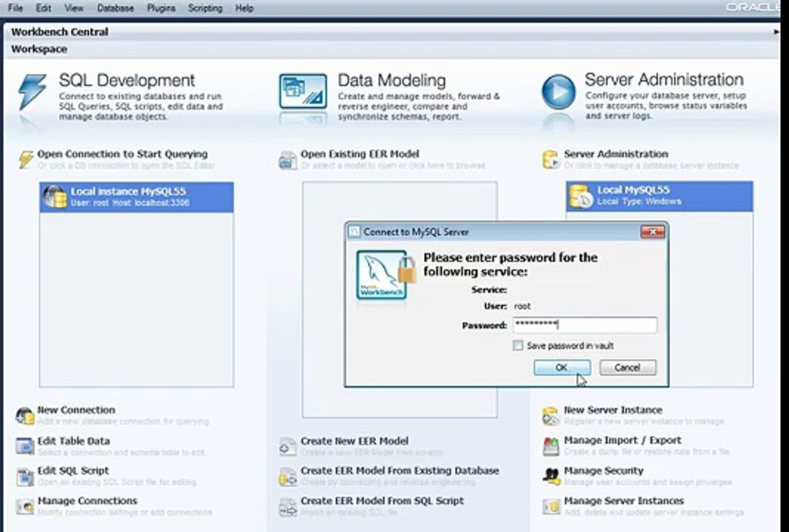
Task: Confirm the password with OK button
Action: pyautogui.click(x=562, y=367)
